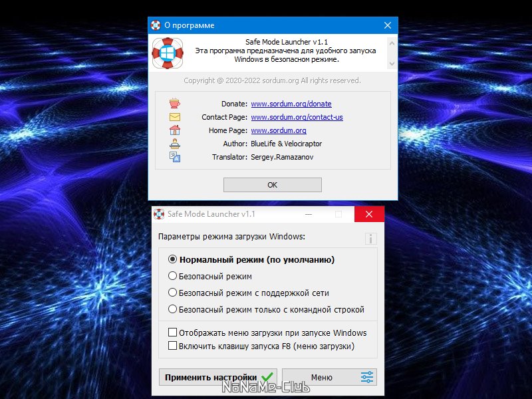Click the translator language icon
This screenshot has width=532, height=399.
coord(175,157)
